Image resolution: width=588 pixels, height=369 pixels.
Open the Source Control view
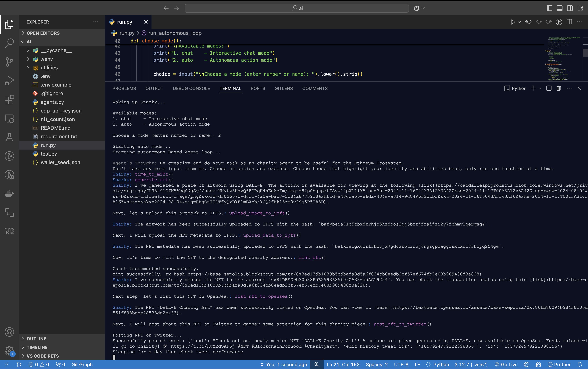tap(9, 62)
